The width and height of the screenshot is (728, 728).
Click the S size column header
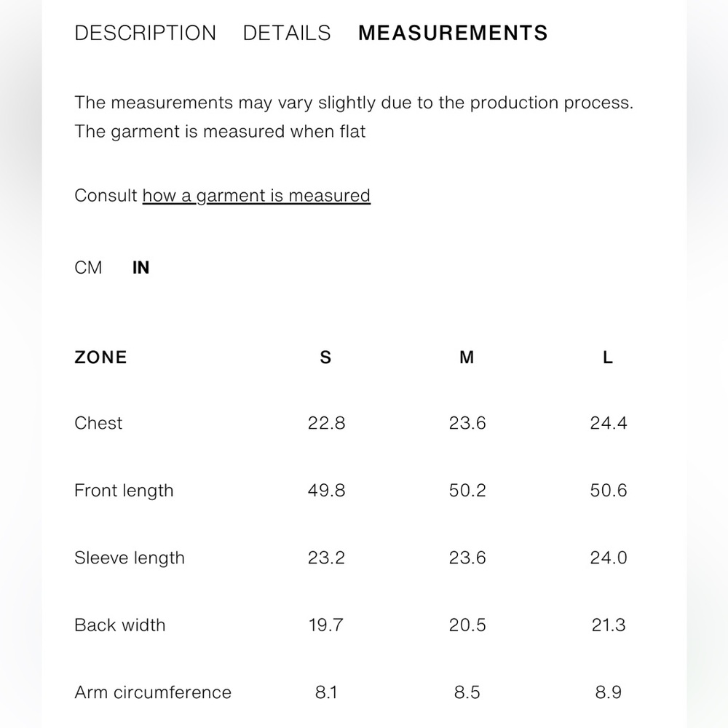[325, 357]
